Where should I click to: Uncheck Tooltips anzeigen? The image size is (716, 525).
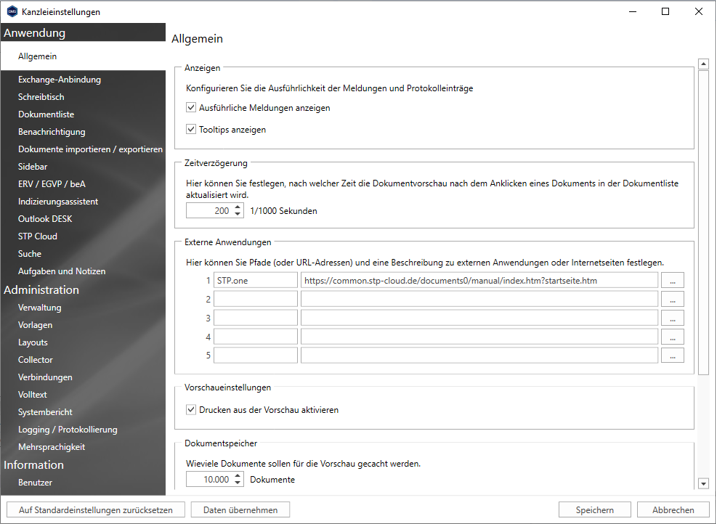(191, 130)
